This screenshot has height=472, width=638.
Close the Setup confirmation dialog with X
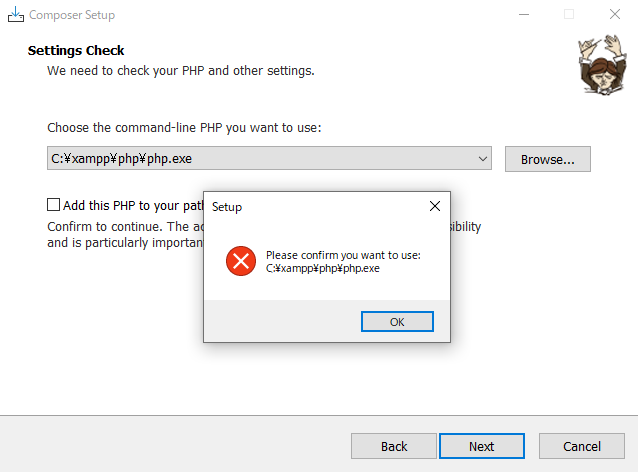point(435,206)
